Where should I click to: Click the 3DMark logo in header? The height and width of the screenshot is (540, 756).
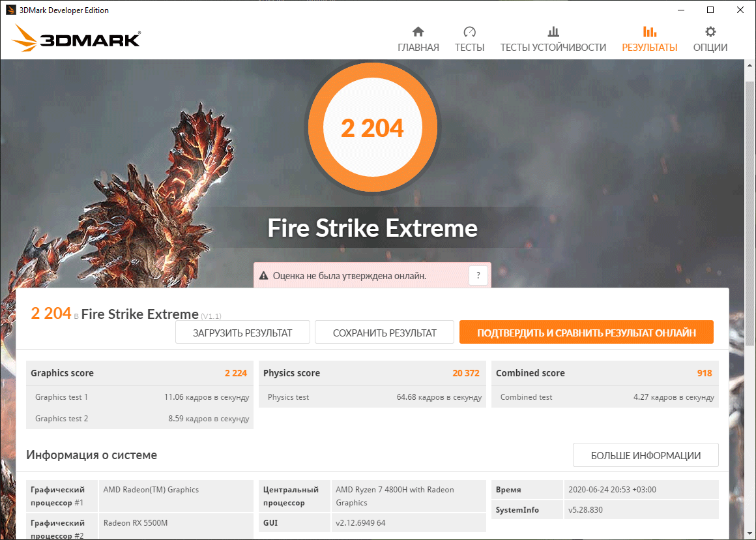coord(76,38)
